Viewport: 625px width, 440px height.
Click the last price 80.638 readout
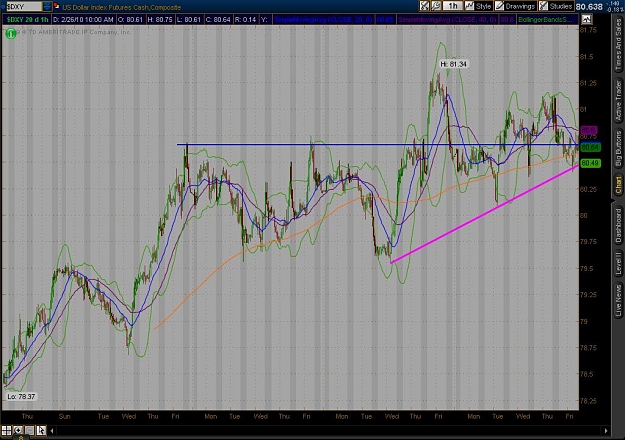pos(589,7)
